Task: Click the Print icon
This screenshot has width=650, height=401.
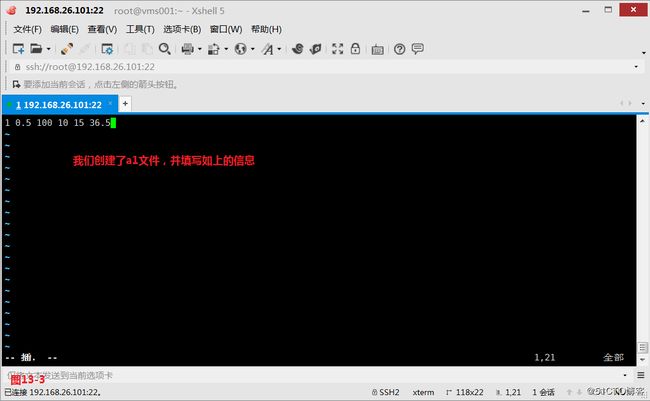Action: [187, 49]
